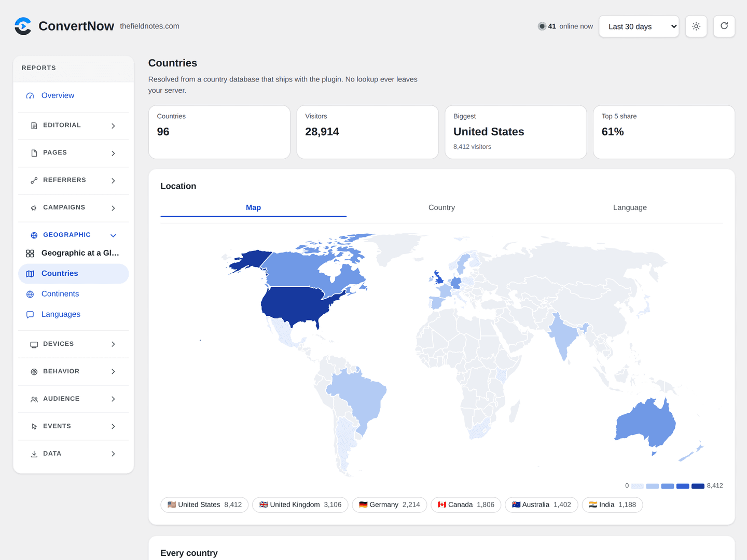Expand the Events section chevron
This screenshot has height=560, width=747.
[113, 427]
